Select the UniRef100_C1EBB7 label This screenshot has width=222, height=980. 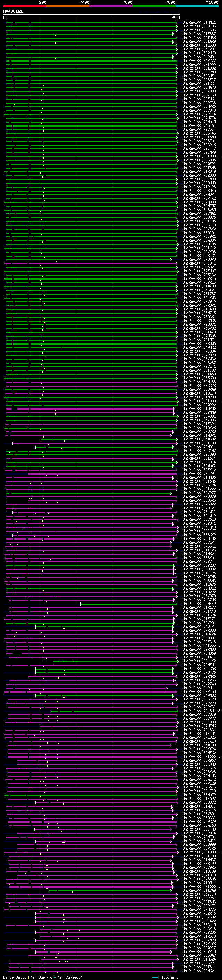199,34
